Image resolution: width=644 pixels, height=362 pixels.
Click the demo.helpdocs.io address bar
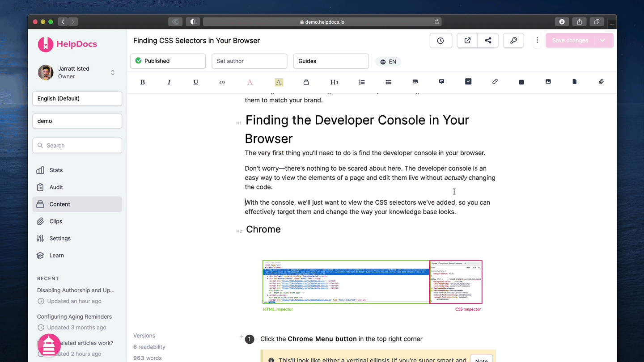pos(322,21)
